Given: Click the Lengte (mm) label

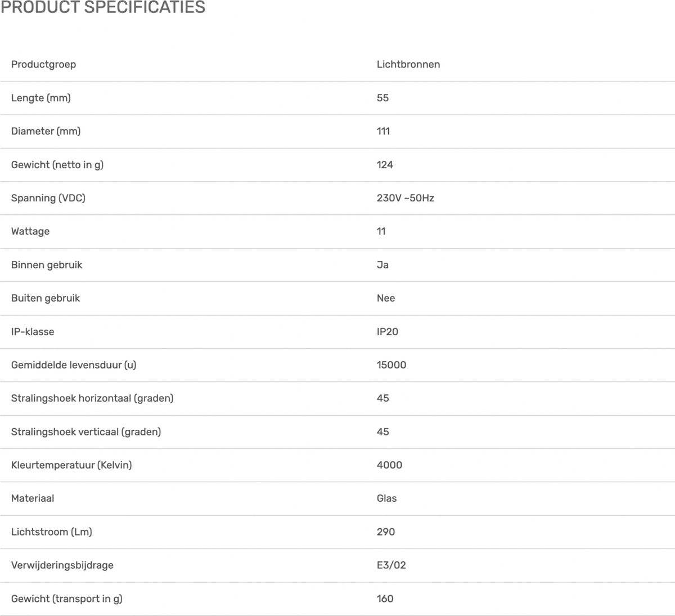Looking at the screenshot, I should (41, 98).
